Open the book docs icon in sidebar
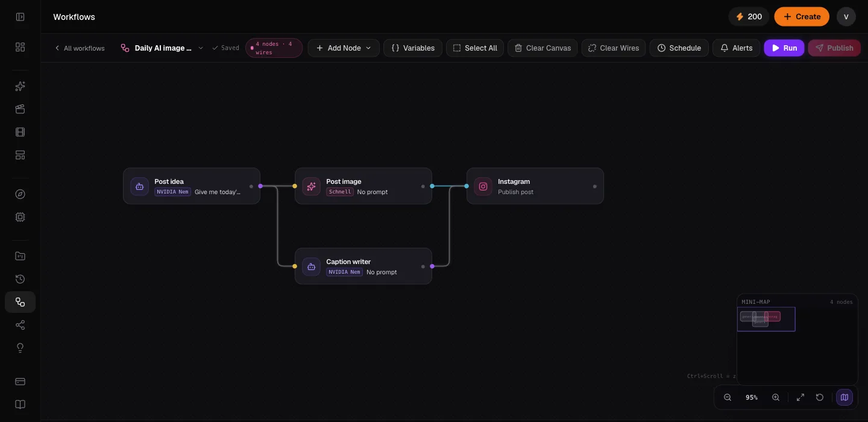 coord(20,405)
